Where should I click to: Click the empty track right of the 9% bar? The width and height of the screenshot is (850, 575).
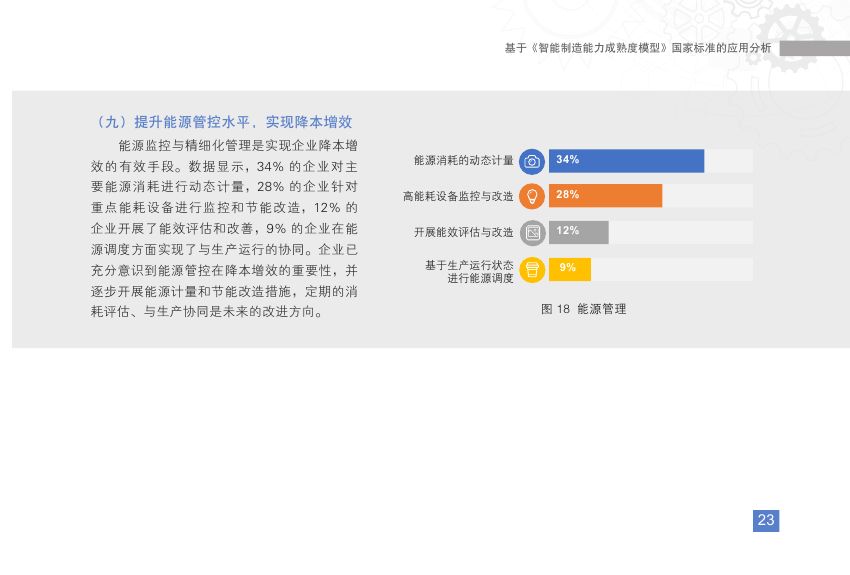pos(671,268)
